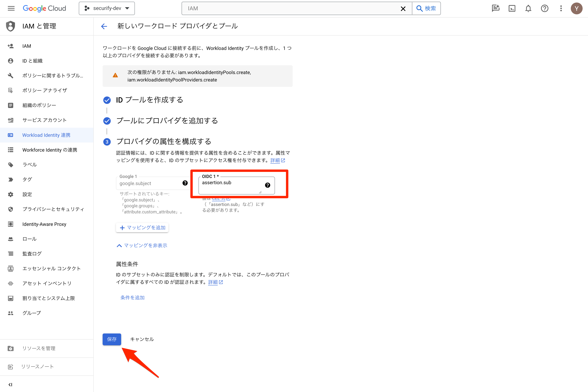Click the タグ arrow-shaped icon in sidebar
This screenshot has width=588, height=392.
tap(10, 179)
